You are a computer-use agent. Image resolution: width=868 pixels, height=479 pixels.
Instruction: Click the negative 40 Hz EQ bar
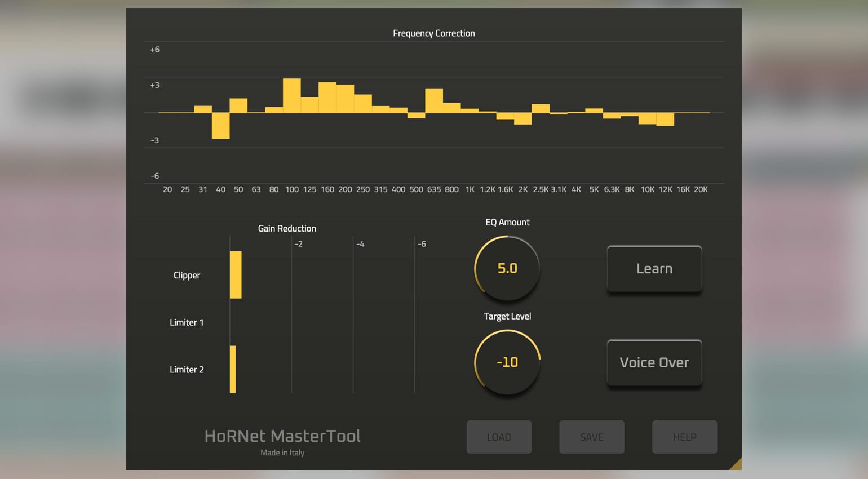(220, 125)
